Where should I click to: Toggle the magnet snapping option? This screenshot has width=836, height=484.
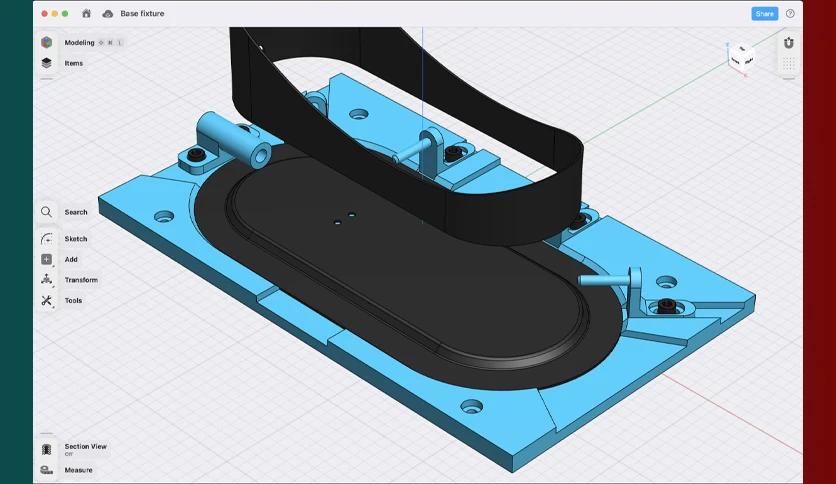tap(789, 43)
